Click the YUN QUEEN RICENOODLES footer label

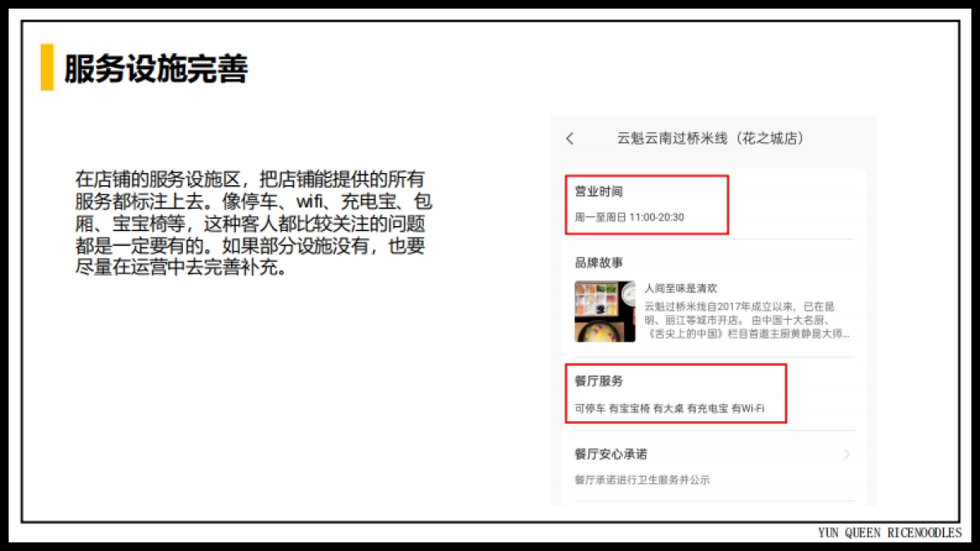click(x=889, y=532)
